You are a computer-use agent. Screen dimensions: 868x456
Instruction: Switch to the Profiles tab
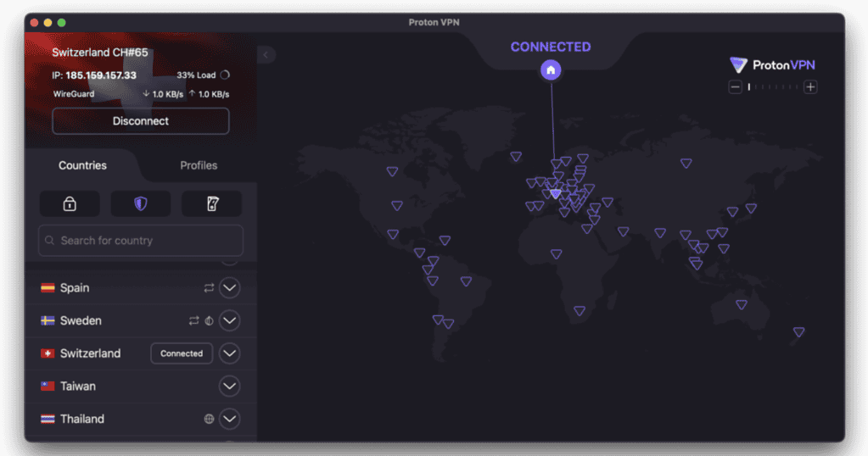pos(199,165)
